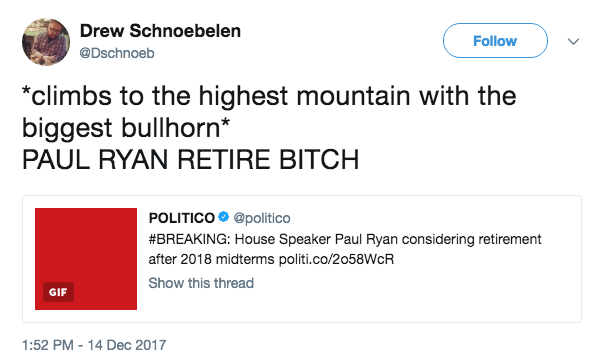Click the 14 Dec 2017 date text
Image resolution: width=600 pixels, height=364 pixels.
[x=127, y=345]
